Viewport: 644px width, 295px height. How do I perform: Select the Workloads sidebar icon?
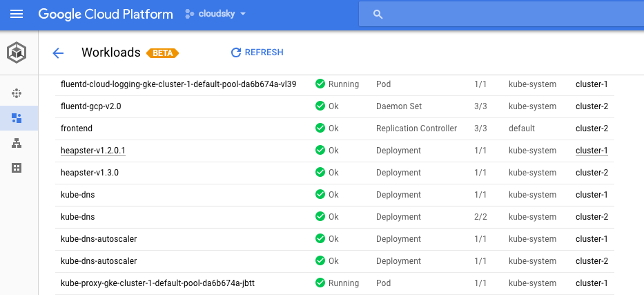(17, 118)
